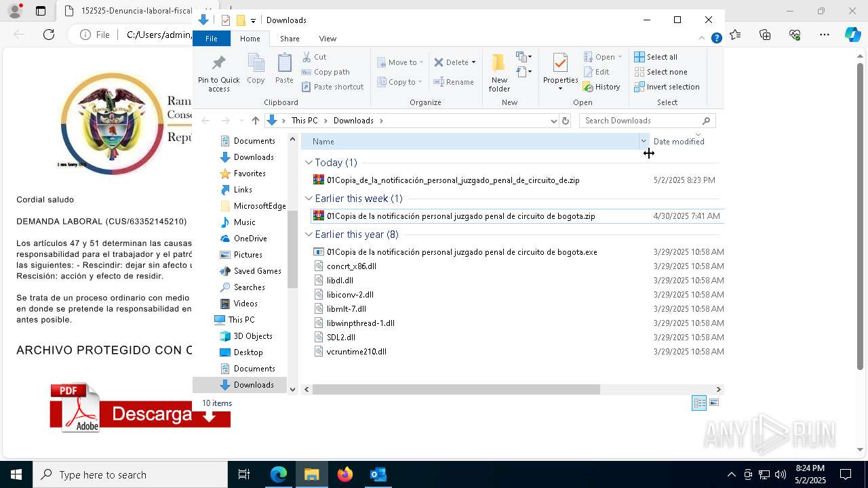Open Explorer Help icon
Viewport: 868px width, 488px height.
716,38
